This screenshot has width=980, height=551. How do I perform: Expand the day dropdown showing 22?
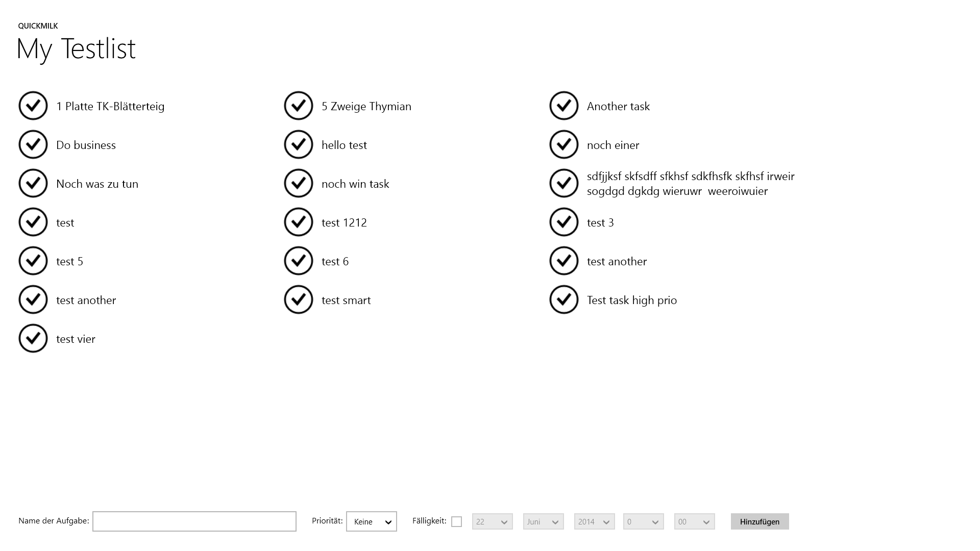(x=492, y=521)
